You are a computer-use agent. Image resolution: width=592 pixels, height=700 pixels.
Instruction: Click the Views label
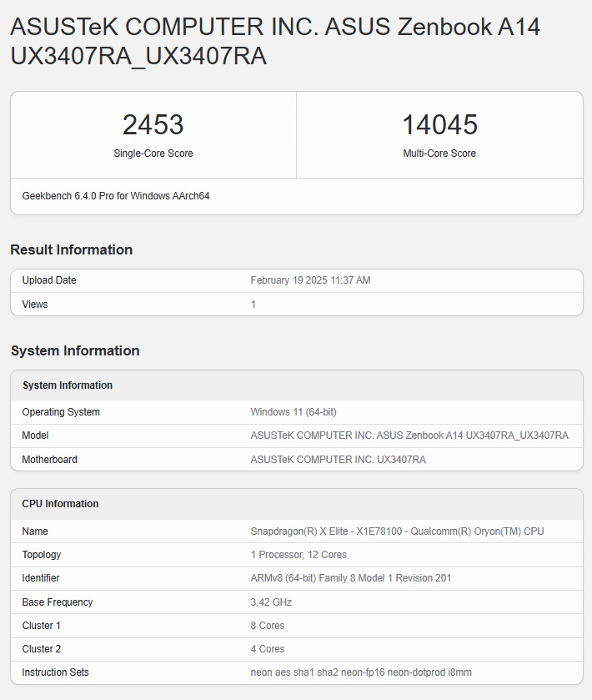pyautogui.click(x=35, y=305)
